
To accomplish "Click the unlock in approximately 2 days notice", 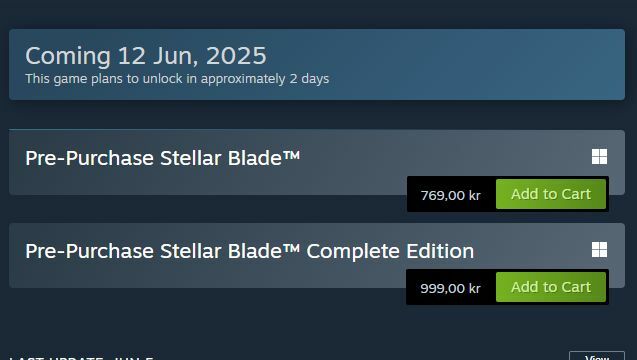I will [177, 79].
